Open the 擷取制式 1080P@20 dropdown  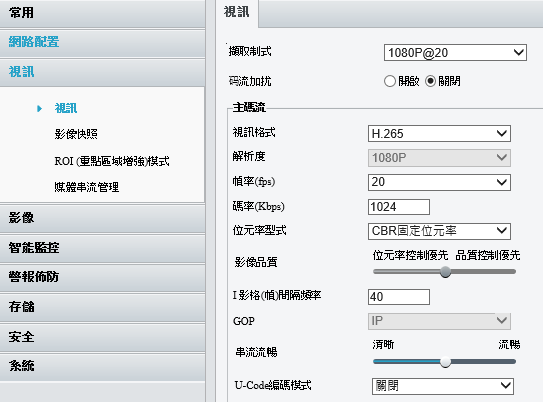455,53
